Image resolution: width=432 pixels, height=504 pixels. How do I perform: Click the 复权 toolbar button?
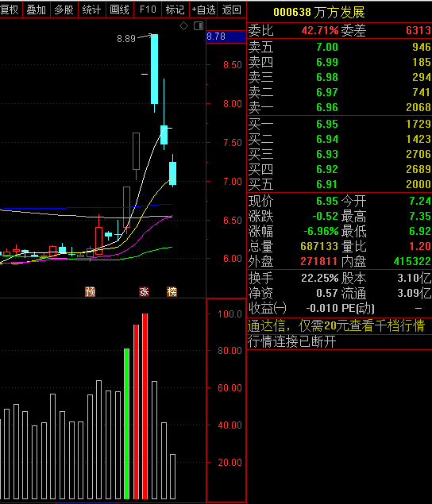coord(10,10)
